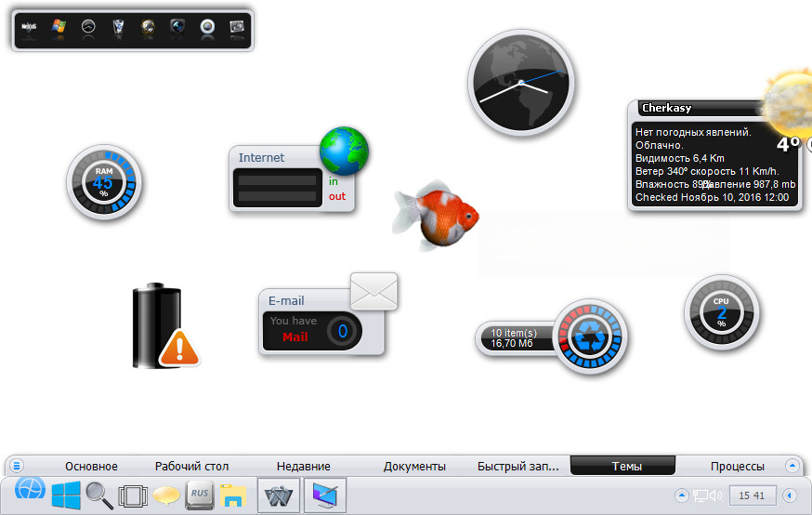Expand the dock menu button at left of tabs
The height and width of the screenshot is (515, 812).
(17, 466)
